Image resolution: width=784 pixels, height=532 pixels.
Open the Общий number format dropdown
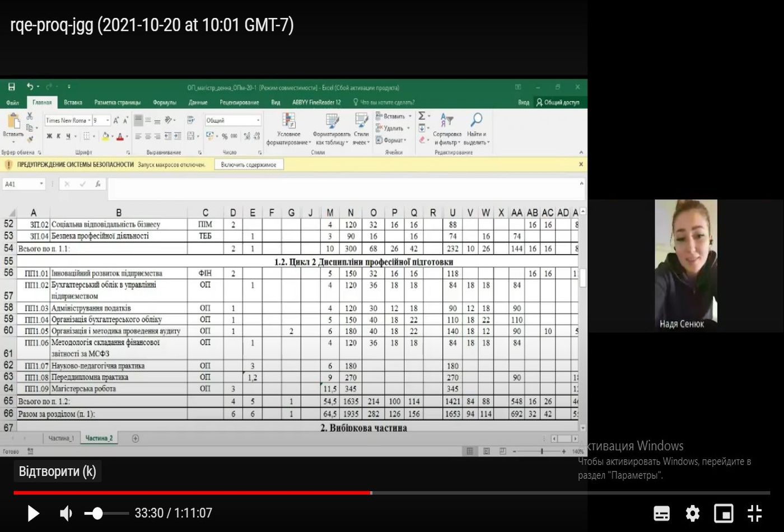point(258,120)
